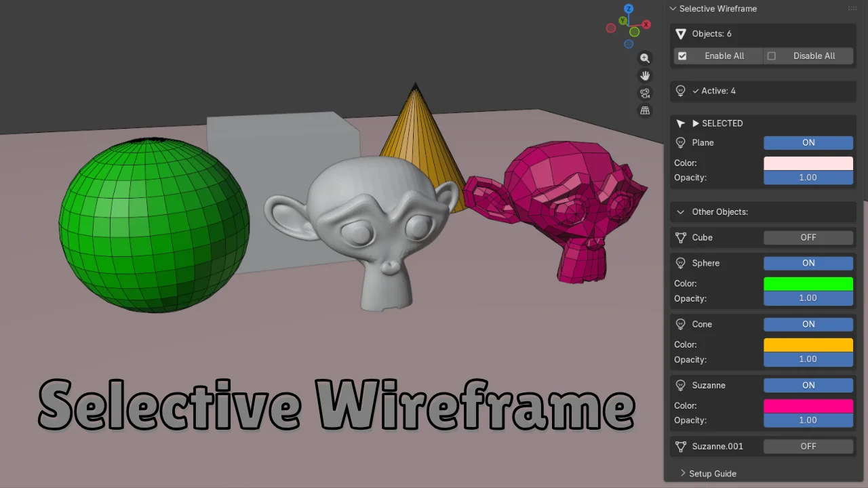
Task: Switch to camera view via camera icon
Action: tap(644, 94)
